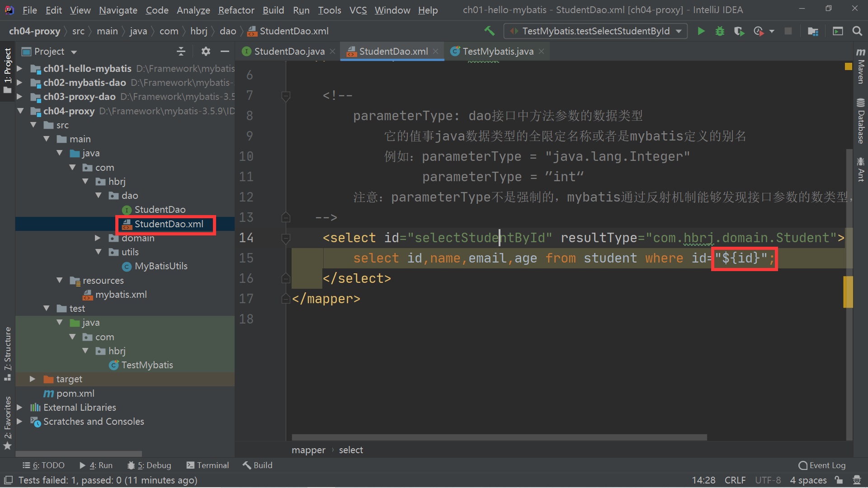Expand the target folder
This screenshot has width=868, height=488.
(x=33, y=379)
